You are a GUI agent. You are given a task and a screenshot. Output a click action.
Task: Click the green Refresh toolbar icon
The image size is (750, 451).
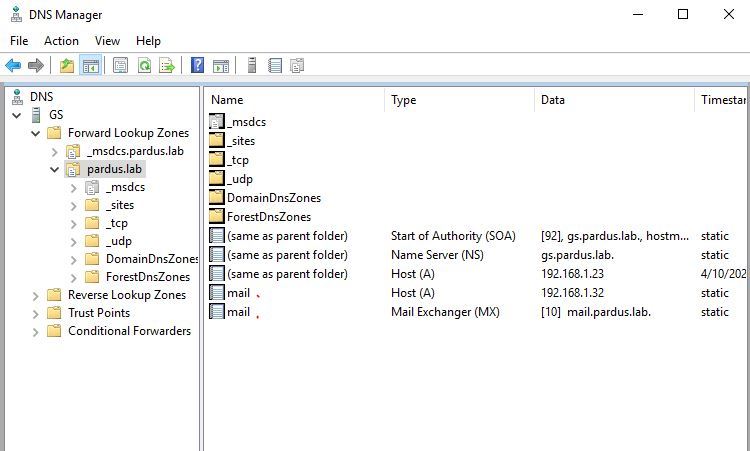tap(144, 65)
